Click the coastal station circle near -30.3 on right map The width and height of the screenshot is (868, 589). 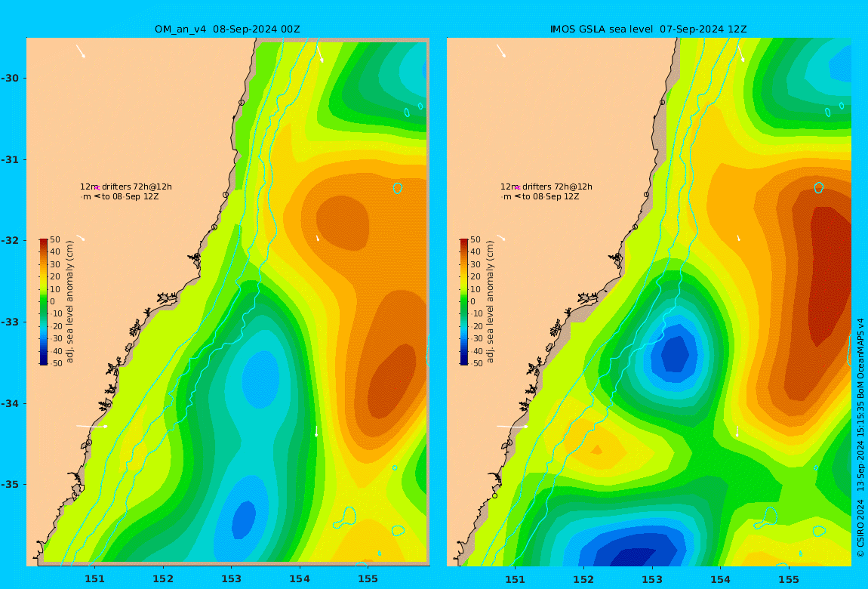click(x=662, y=103)
